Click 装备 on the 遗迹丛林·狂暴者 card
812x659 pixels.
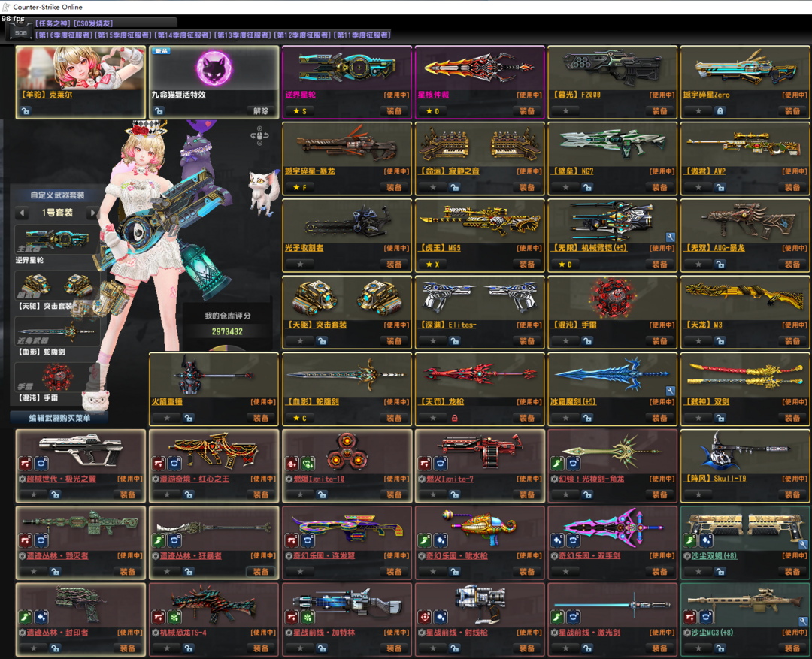pos(261,572)
